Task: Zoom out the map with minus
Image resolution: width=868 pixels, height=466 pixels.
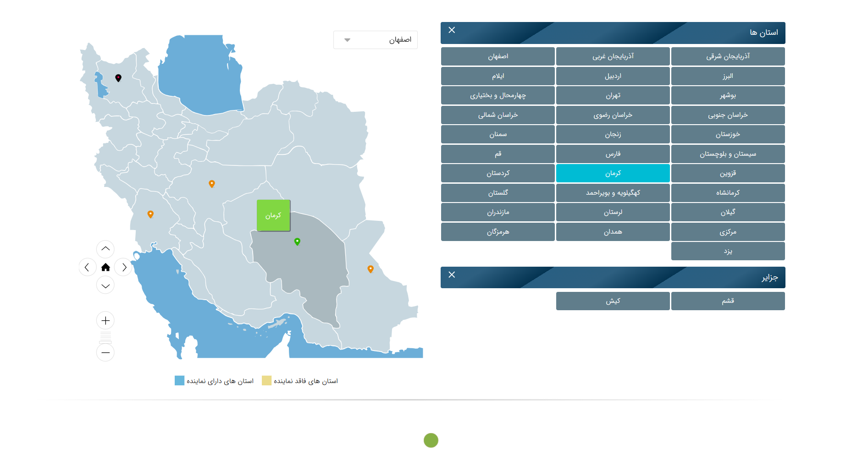Action: click(105, 352)
